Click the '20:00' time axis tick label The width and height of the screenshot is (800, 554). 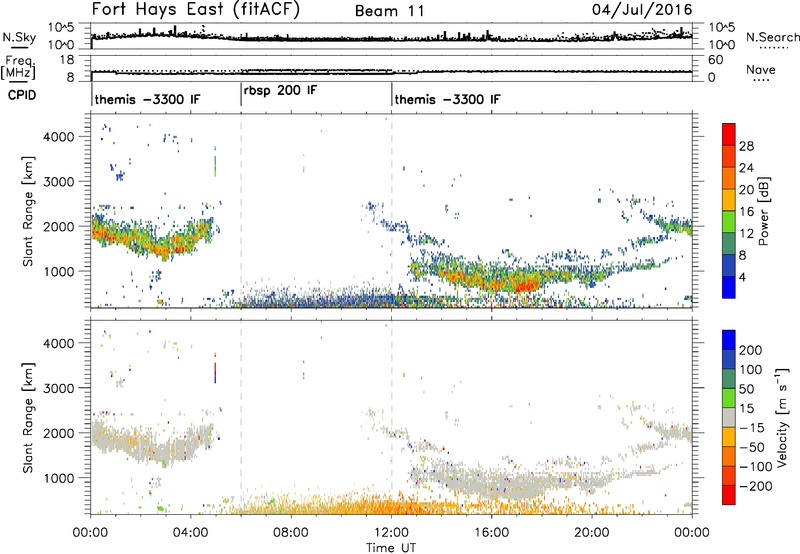pos(592,533)
